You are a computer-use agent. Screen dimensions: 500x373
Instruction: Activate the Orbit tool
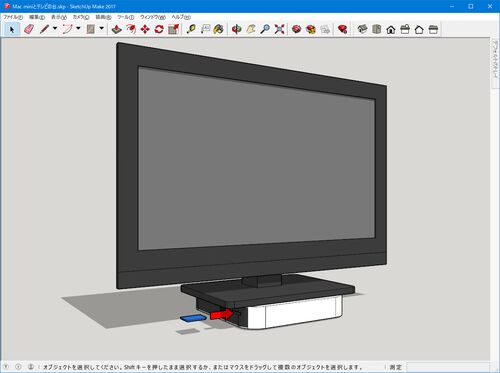tap(237, 29)
